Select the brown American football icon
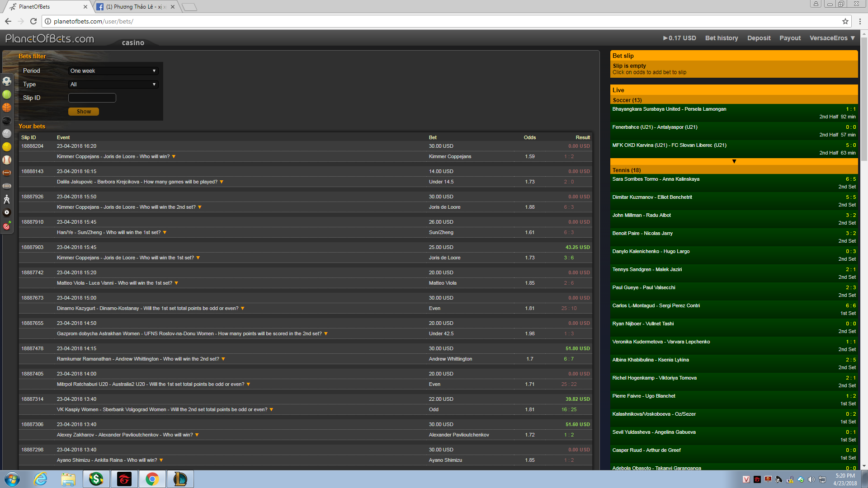 point(7,173)
